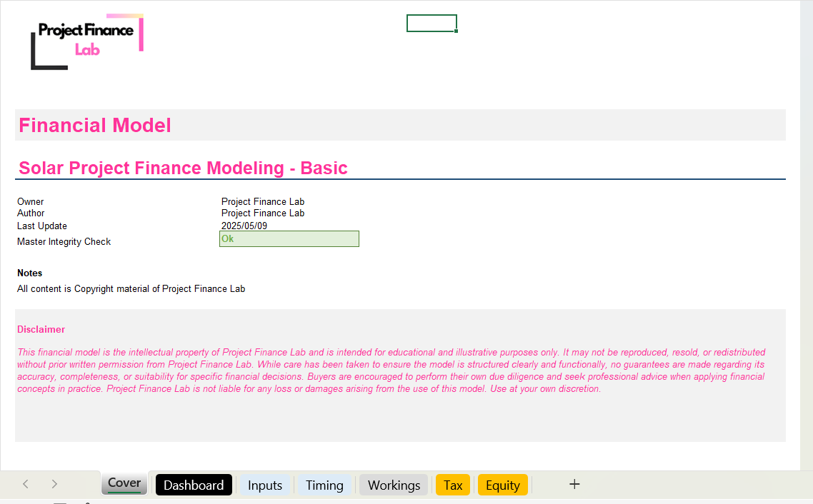Click the Project Finance Lab logo
This screenshot has height=504, width=813.
(x=86, y=41)
